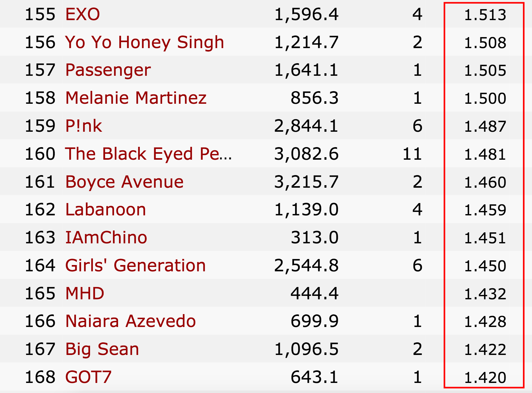Click Boyce Avenue's 3,215.7 total value
532x393 pixels.
[x=306, y=182]
